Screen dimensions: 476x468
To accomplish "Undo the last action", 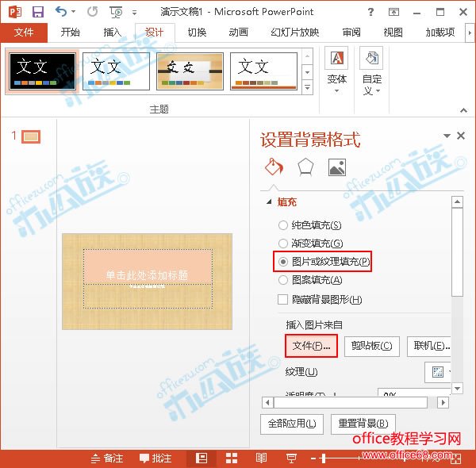I will (61, 12).
